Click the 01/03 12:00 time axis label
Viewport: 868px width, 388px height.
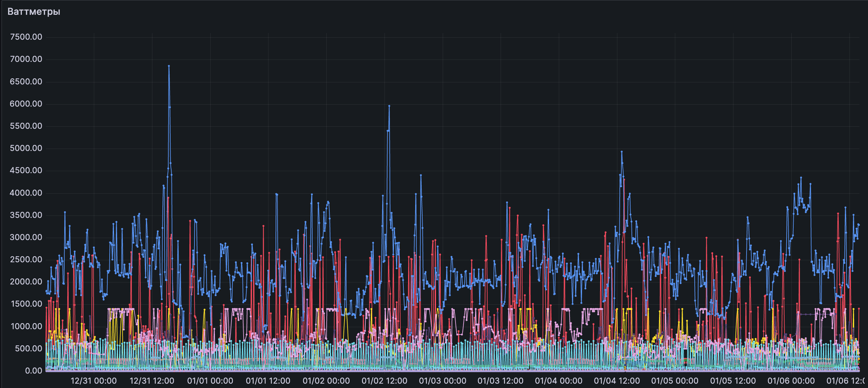point(500,381)
